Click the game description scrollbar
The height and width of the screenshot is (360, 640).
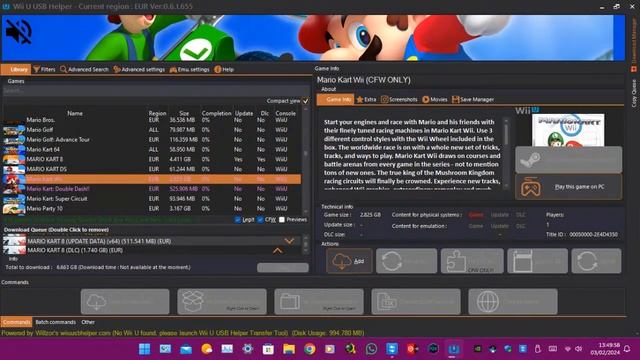coord(506,153)
